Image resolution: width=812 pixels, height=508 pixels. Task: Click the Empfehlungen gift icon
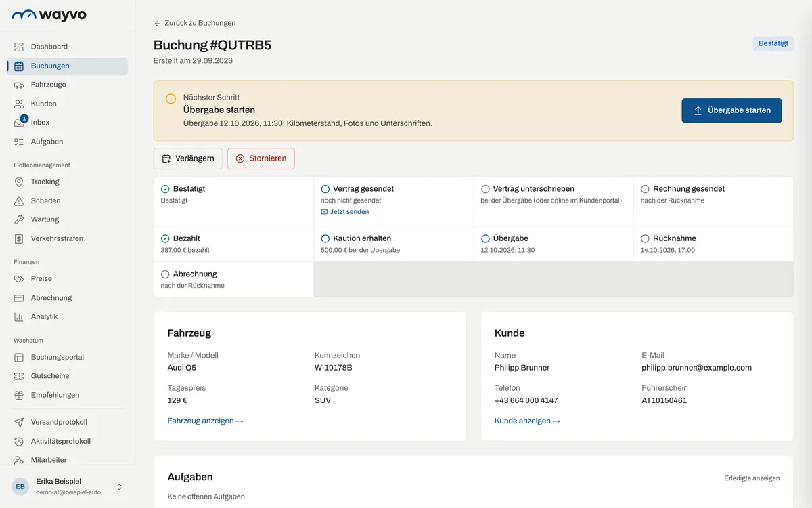coord(19,395)
